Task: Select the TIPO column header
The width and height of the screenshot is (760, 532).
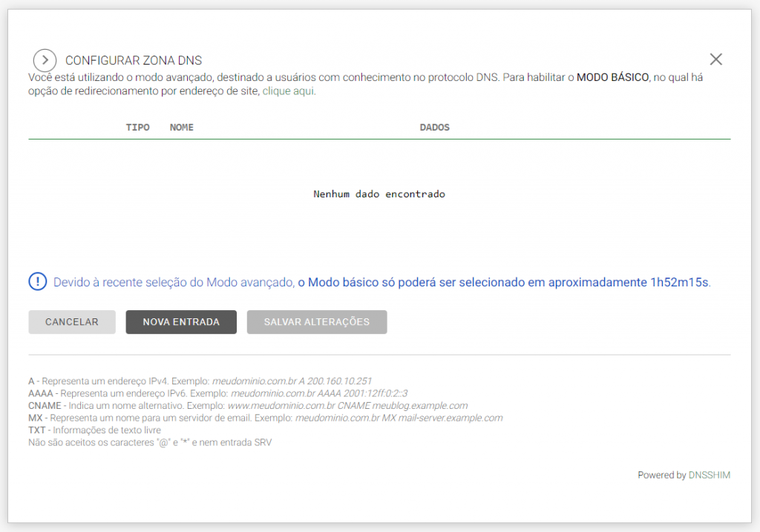Action: point(137,127)
